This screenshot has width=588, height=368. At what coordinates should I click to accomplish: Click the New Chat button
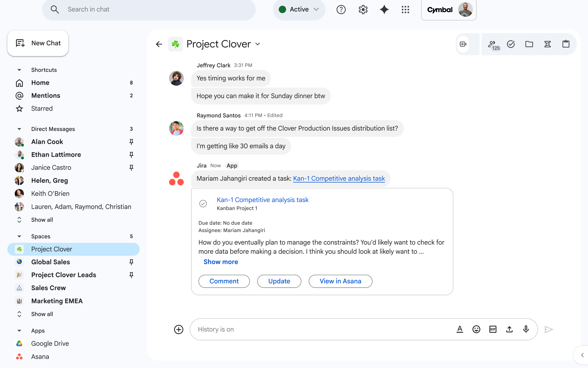(x=38, y=43)
